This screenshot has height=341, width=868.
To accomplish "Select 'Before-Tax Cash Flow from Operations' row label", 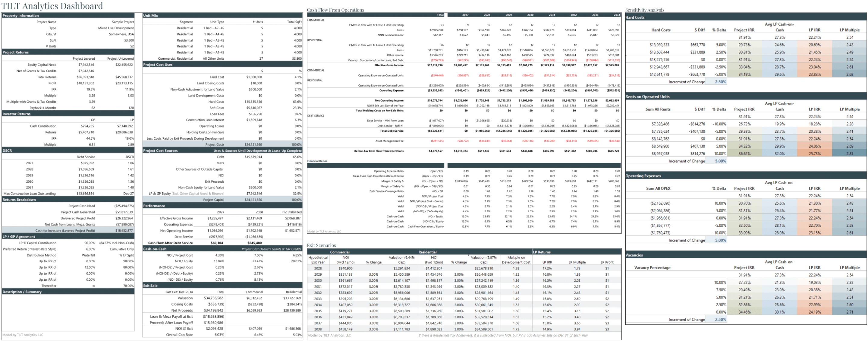I will click(379, 151).
